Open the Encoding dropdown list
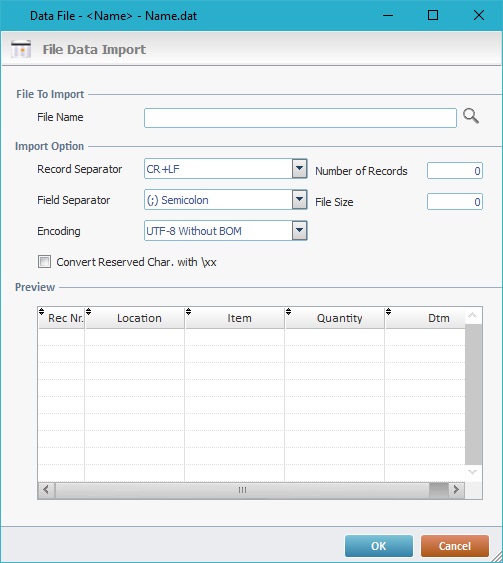Screen dimensions: 503x563 pyautogui.click(x=299, y=231)
